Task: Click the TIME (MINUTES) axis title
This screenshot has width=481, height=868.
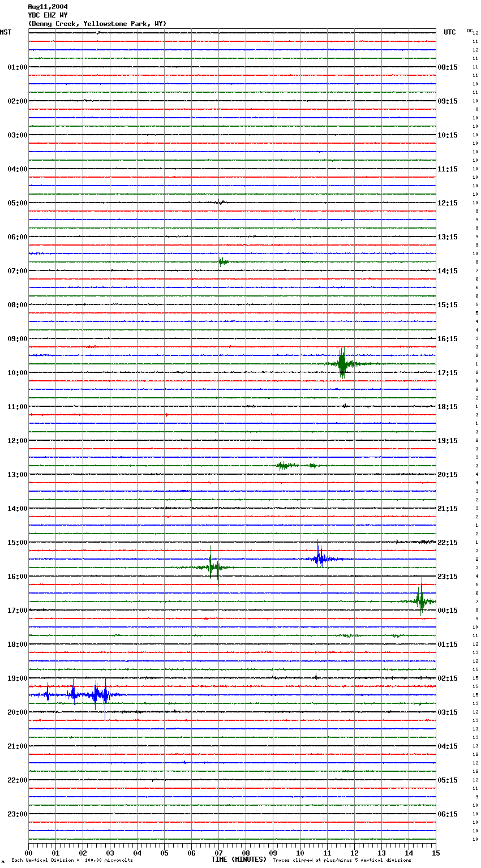Action: point(239,860)
